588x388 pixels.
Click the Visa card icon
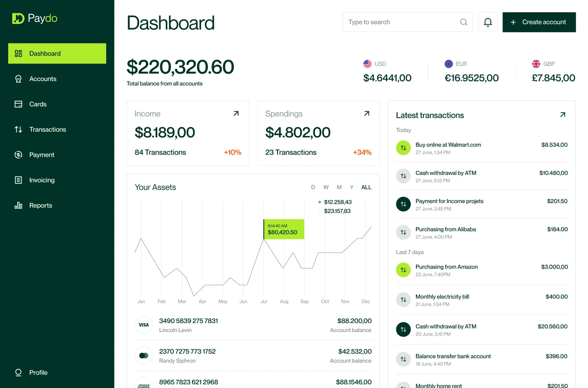[143, 325]
